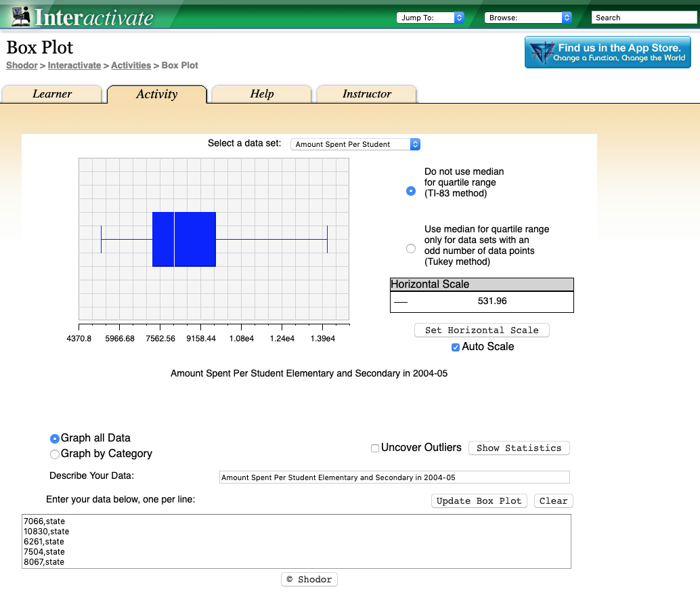Open the Instructor tab
This screenshot has height=600, width=700.
366,94
